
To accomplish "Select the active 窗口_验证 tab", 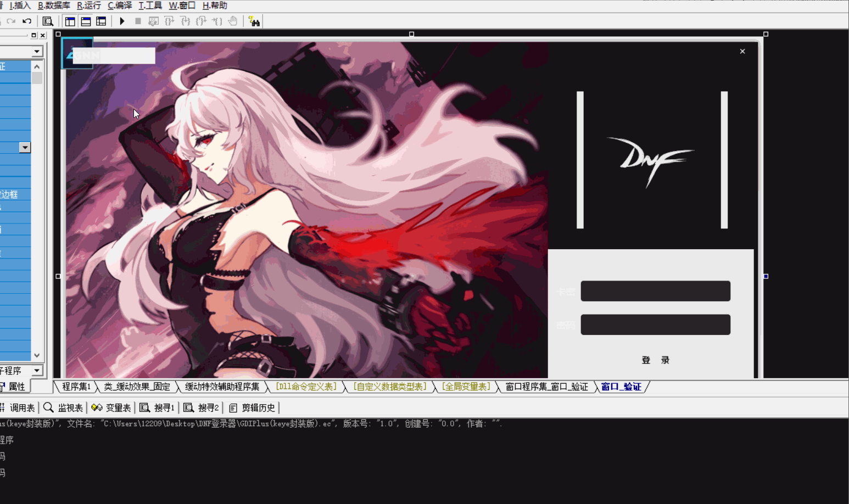I will (621, 387).
